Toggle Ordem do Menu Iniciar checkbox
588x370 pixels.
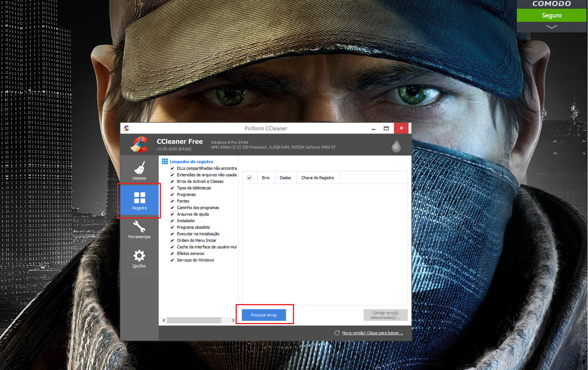coord(172,241)
